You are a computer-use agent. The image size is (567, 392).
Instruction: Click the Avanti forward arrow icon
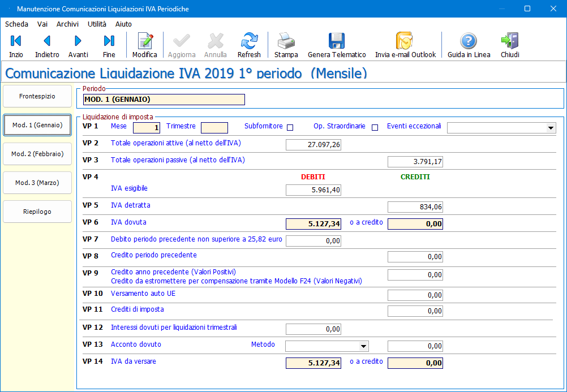coord(78,41)
